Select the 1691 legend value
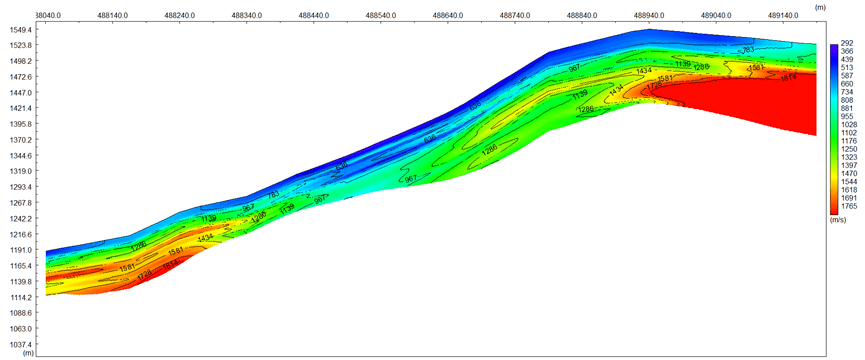Screen dimensions: 865x360 pos(849,198)
